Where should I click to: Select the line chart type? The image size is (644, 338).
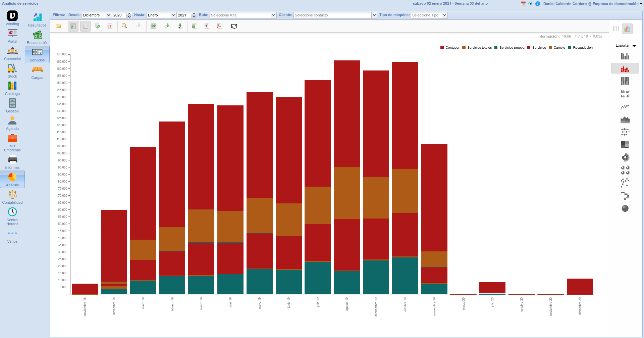625,107
